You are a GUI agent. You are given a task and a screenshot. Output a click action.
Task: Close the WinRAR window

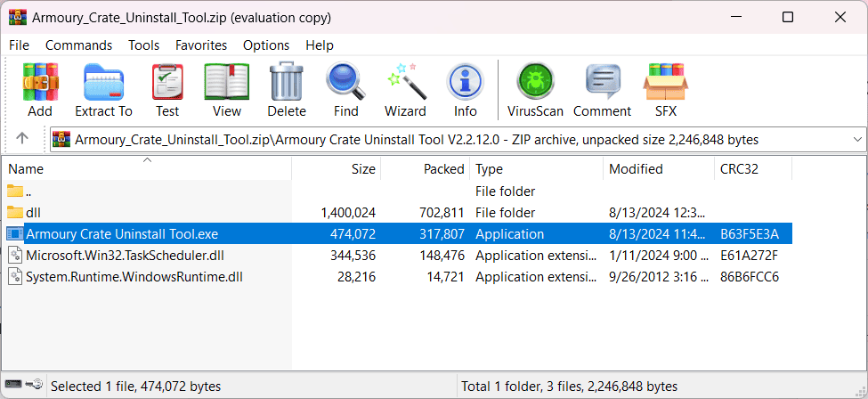click(840, 17)
